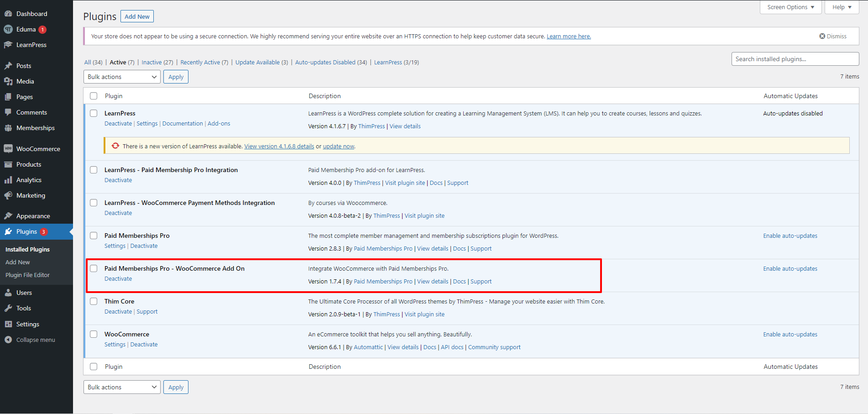The height and width of the screenshot is (414, 868).
Task: Click Collapse menu arrow icon
Action: tap(8, 340)
